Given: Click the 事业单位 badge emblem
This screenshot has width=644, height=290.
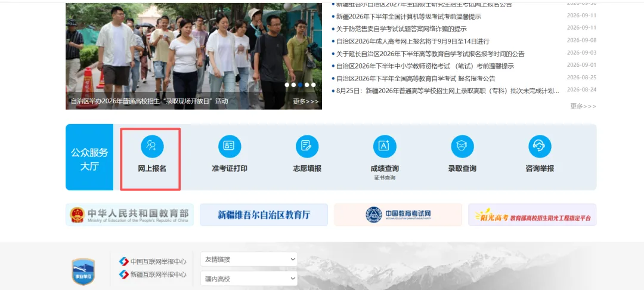Looking at the screenshot, I should (x=83, y=272).
